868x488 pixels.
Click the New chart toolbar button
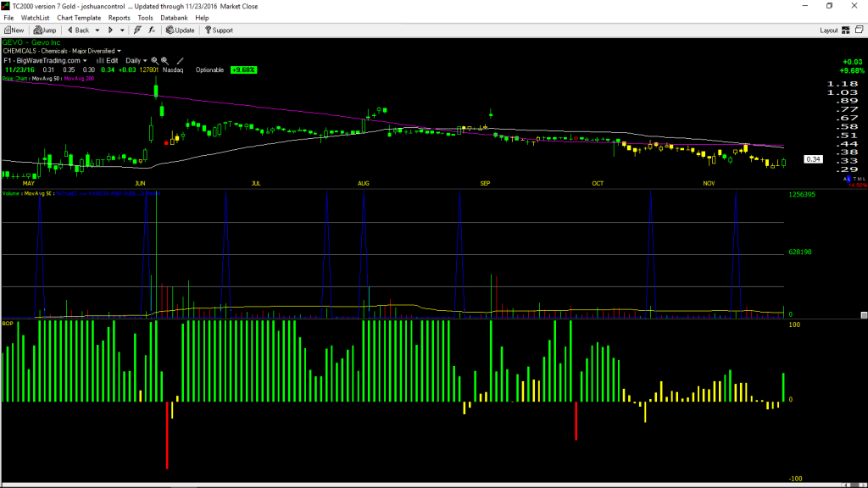pos(14,30)
